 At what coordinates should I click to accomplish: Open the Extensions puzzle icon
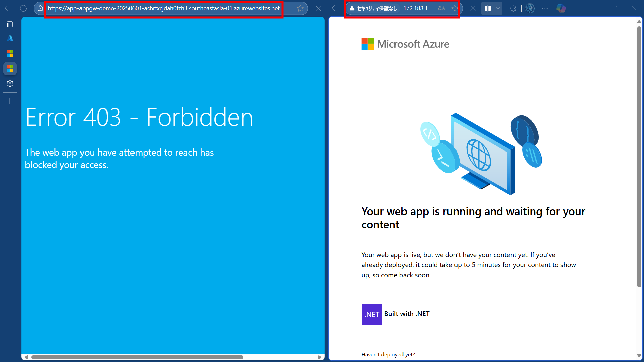pos(513,8)
